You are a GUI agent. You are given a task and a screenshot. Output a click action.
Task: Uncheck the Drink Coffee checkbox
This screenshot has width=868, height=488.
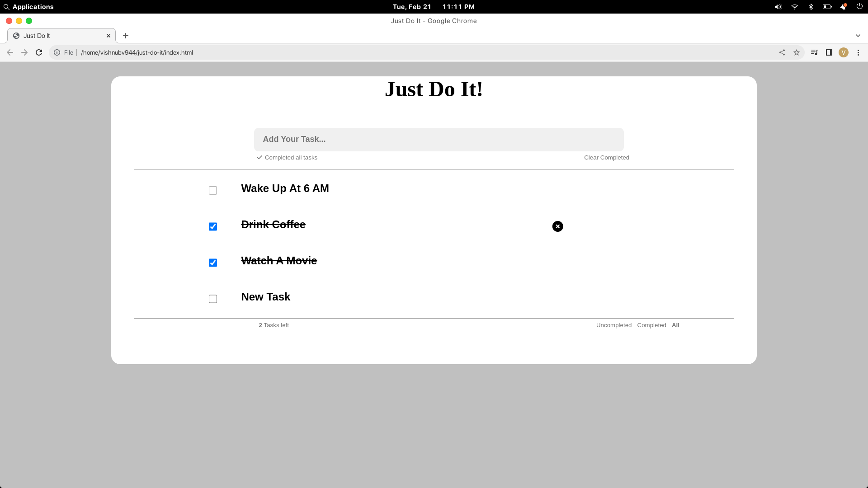coord(213,227)
